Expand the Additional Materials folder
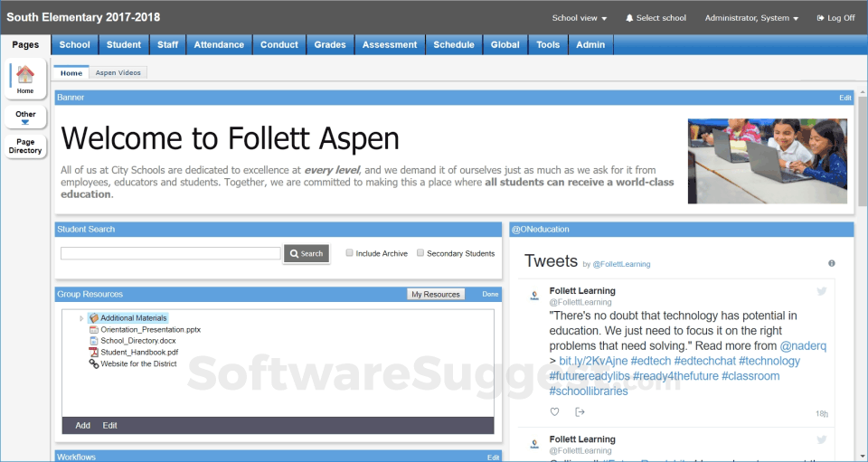Image resolution: width=868 pixels, height=462 pixels. point(81,318)
